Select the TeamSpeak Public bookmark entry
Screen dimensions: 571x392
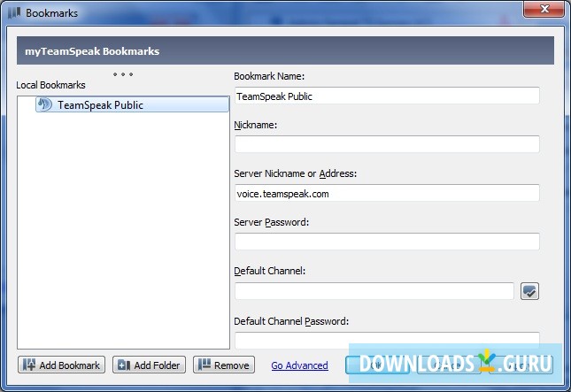coord(133,104)
